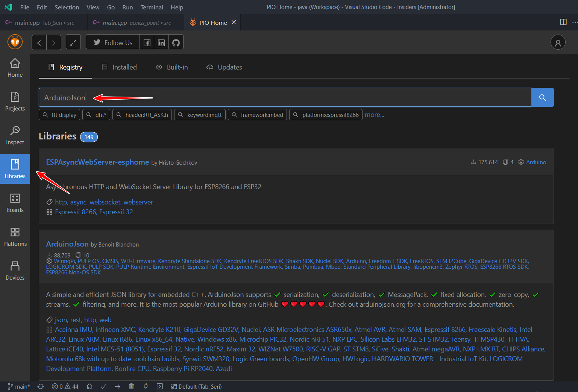The width and height of the screenshot is (578, 392).
Task: Open the ESPAsyncWebServer-esphome library
Action: coord(97,162)
